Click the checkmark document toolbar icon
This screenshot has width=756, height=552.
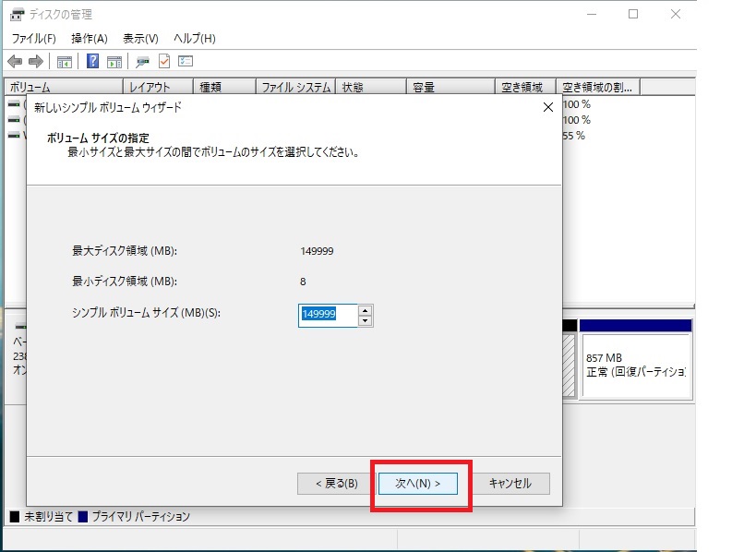point(162,61)
